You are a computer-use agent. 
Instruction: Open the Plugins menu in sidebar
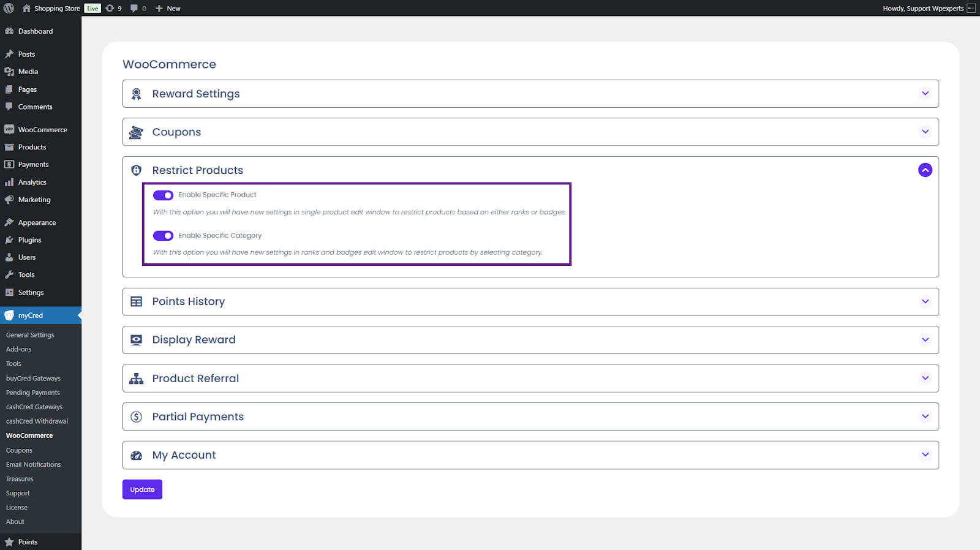tap(29, 240)
